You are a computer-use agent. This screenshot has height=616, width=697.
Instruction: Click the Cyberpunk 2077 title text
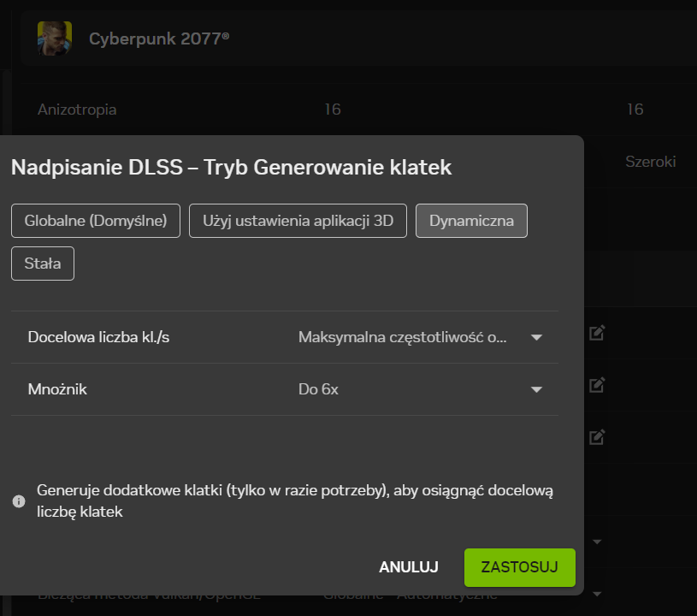tap(159, 38)
